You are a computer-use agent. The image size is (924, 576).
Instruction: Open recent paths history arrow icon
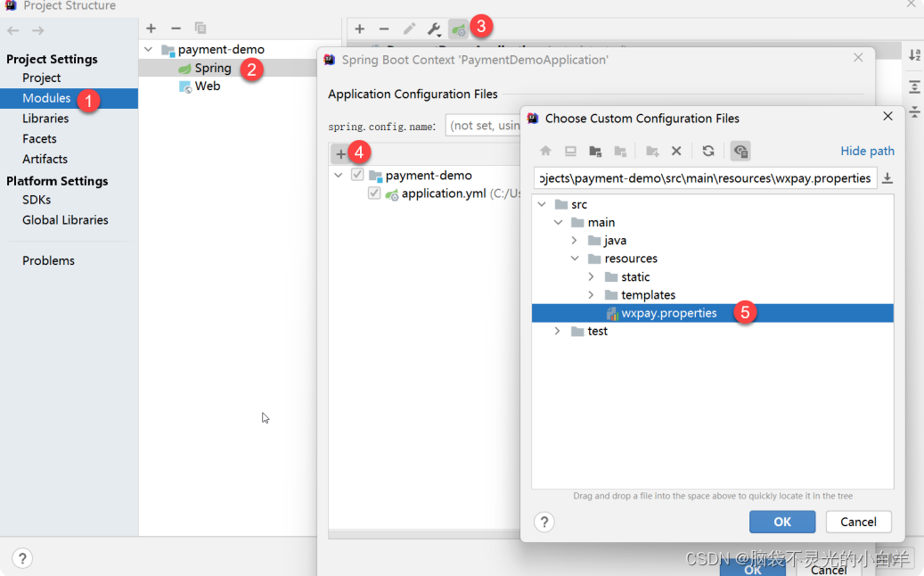(x=887, y=178)
